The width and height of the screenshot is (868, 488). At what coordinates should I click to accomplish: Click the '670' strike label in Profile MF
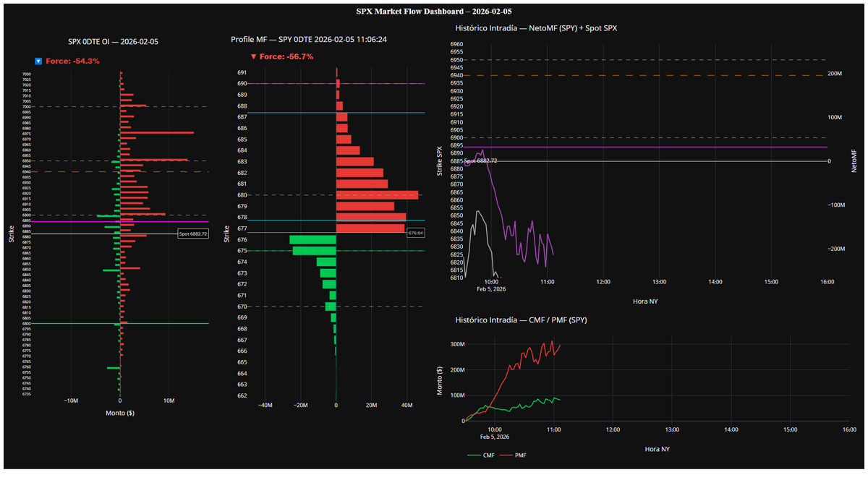tap(242, 307)
